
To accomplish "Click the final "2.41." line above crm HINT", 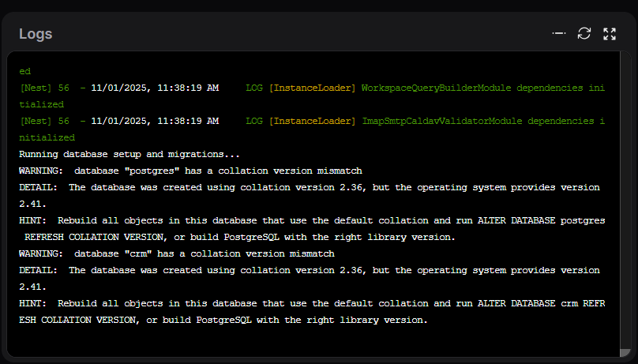I will click(32, 287).
